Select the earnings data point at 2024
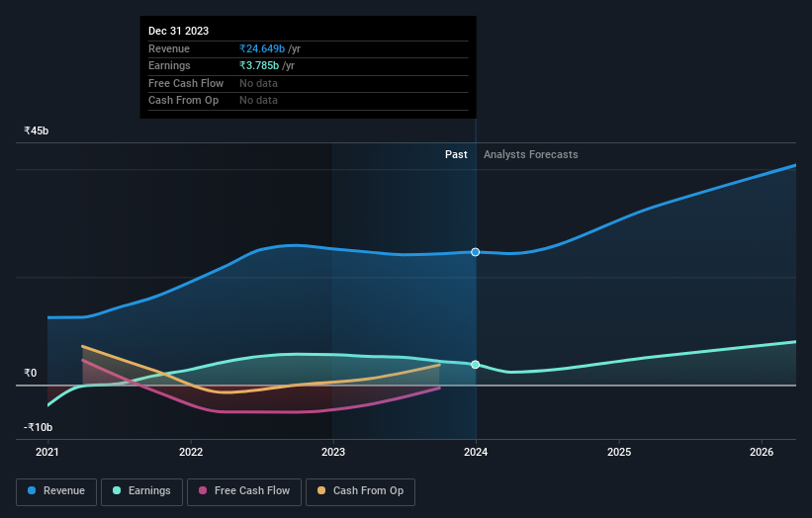812x518 pixels. coord(476,365)
